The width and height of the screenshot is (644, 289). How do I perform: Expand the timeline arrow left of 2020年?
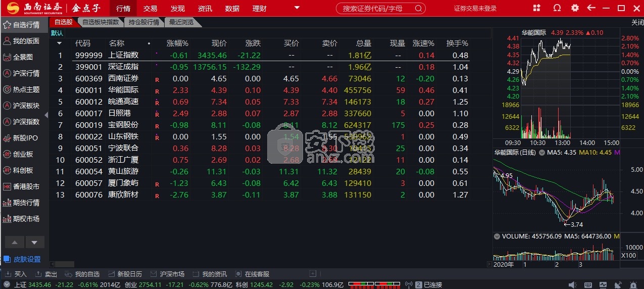click(x=489, y=264)
